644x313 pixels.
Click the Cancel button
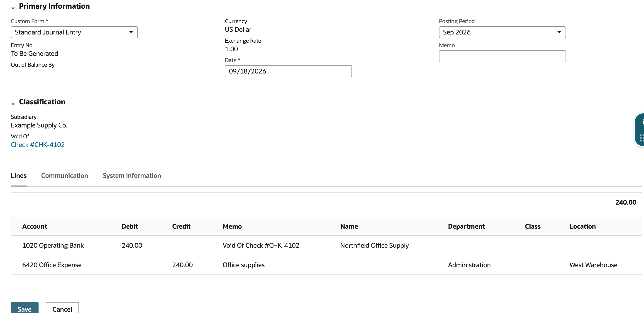pos(62,308)
